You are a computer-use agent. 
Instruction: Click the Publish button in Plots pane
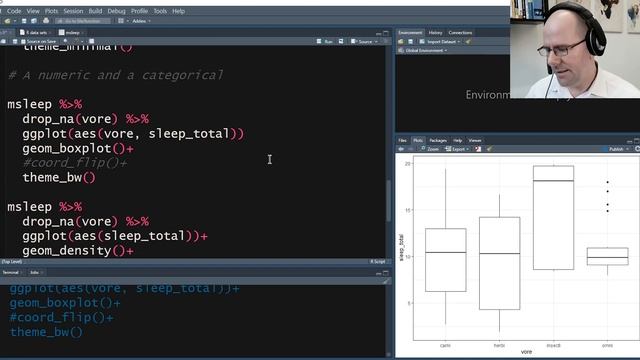pyautogui.click(x=613, y=149)
